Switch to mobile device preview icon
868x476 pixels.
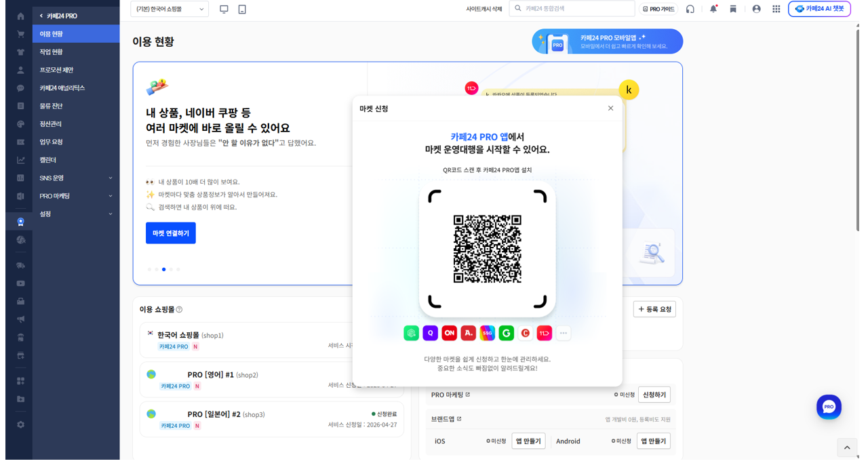coord(242,9)
